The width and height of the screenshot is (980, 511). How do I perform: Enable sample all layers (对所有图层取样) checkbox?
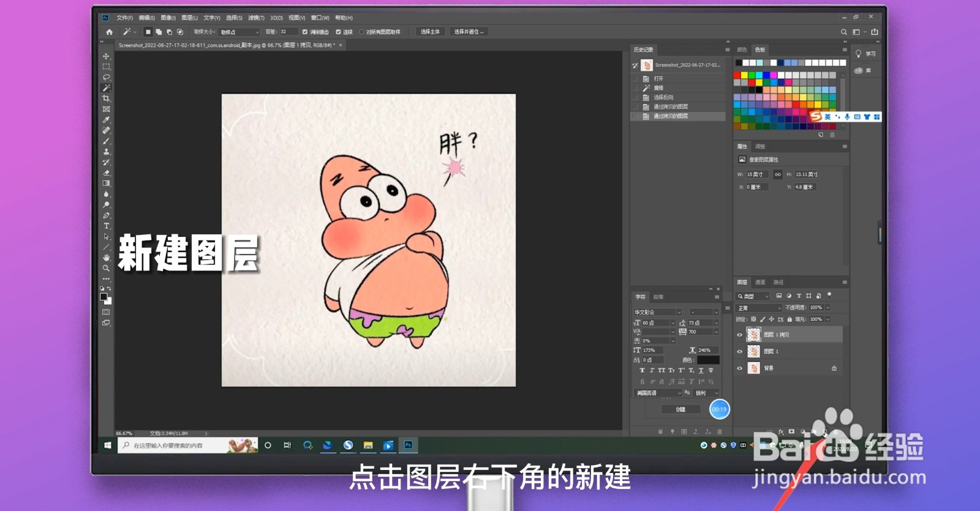pyautogui.click(x=361, y=32)
